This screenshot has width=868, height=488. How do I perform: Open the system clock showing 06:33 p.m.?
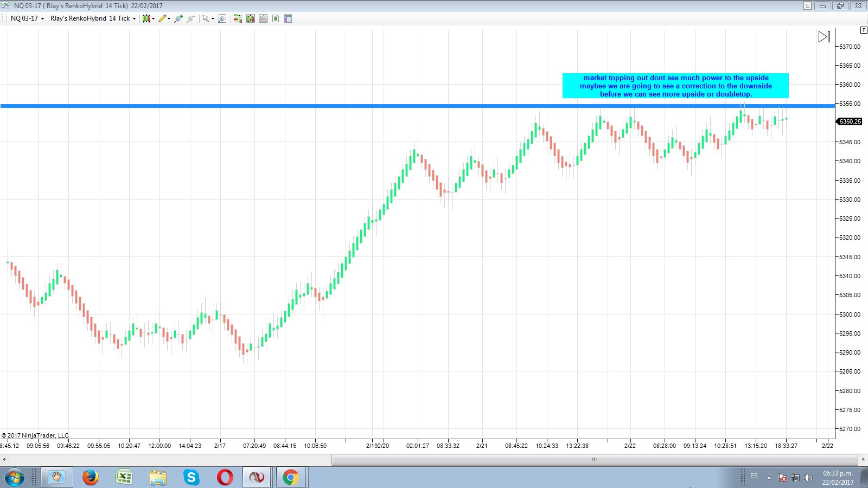(838, 478)
